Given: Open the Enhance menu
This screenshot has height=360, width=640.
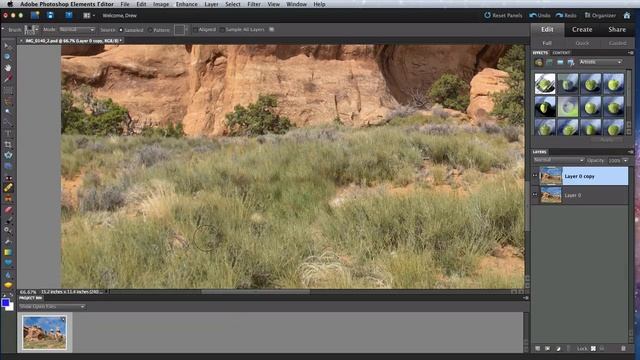Looking at the screenshot, I should click(x=187, y=4).
